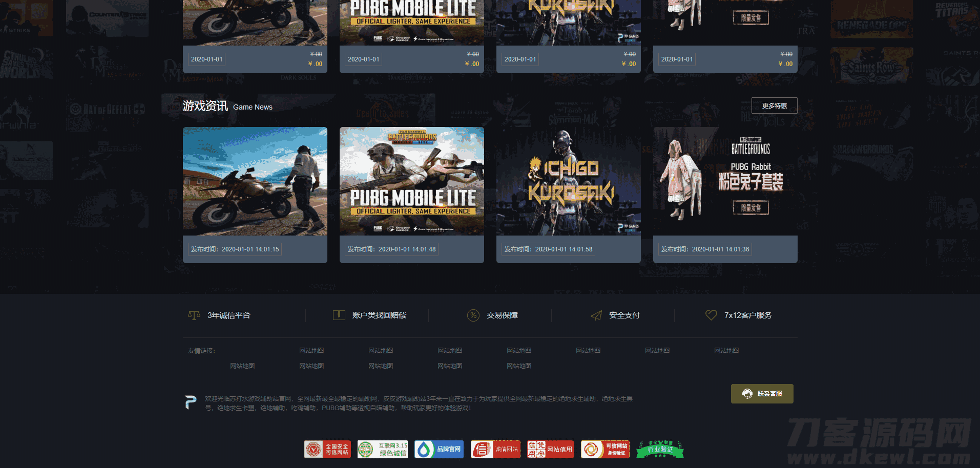Viewport: 980px width, 468px height.
Task: Open the PUBG Mobile Lite news thumbnail
Action: tap(412, 181)
